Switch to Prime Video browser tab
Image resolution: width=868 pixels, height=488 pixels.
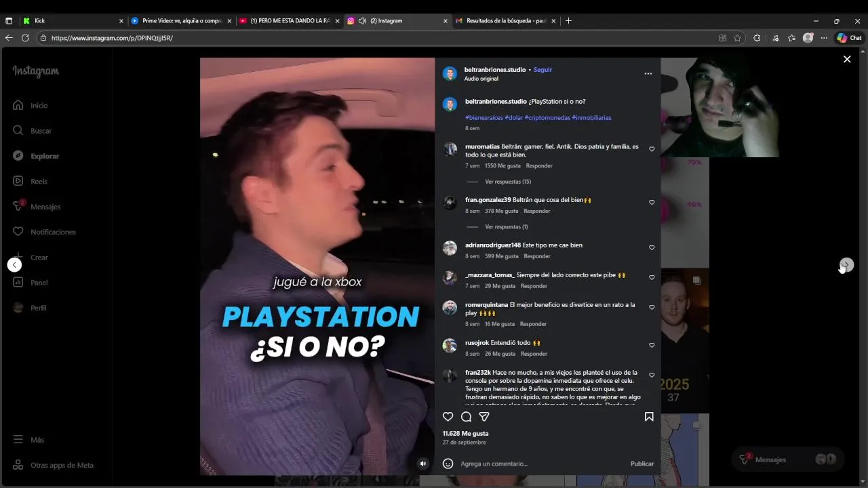pos(181,21)
